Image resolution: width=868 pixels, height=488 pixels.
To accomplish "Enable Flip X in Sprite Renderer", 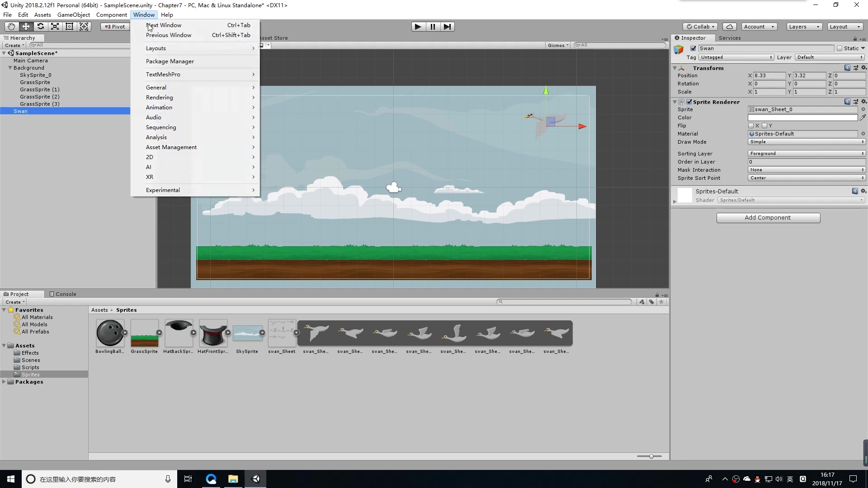I will coord(751,126).
